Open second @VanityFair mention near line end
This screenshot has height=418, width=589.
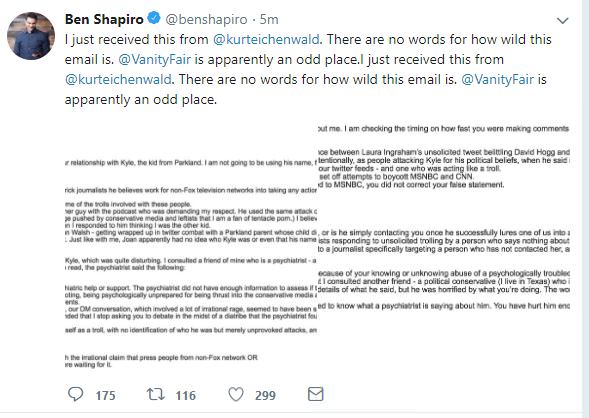point(497,79)
